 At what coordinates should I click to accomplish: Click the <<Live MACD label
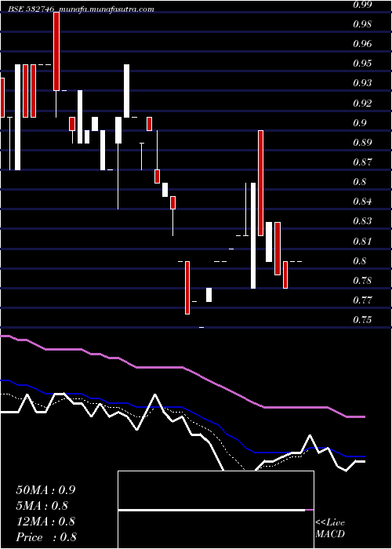click(x=330, y=528)
